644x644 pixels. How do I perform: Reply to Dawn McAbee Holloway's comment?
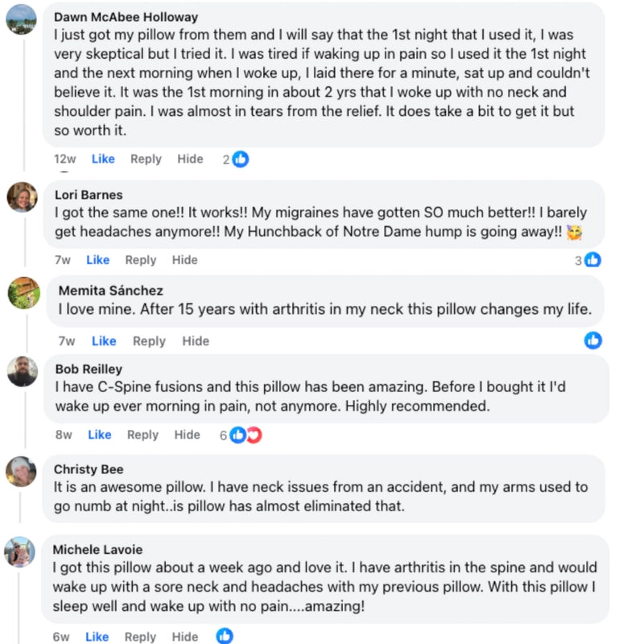146,159
